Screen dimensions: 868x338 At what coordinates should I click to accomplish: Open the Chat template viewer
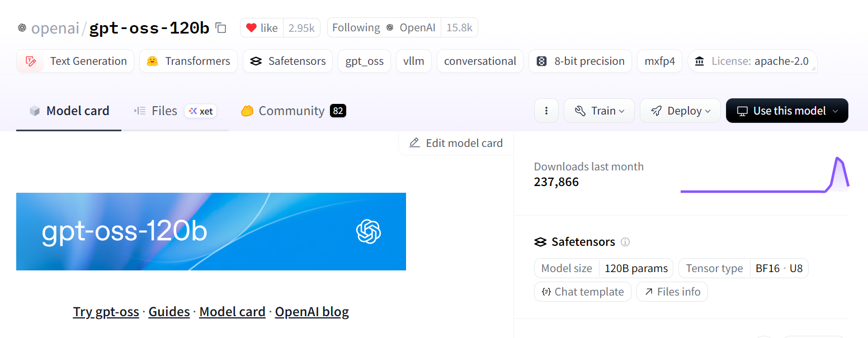(x=582, y=292)
